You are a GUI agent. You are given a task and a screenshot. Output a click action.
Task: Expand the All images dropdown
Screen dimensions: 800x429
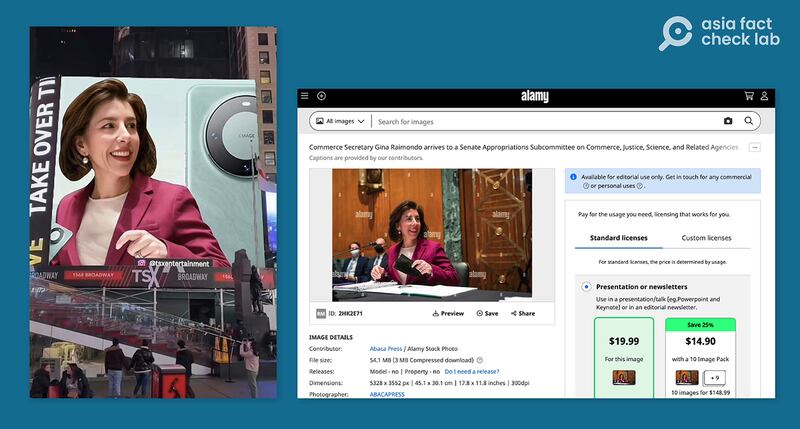(x=339, y=121)
